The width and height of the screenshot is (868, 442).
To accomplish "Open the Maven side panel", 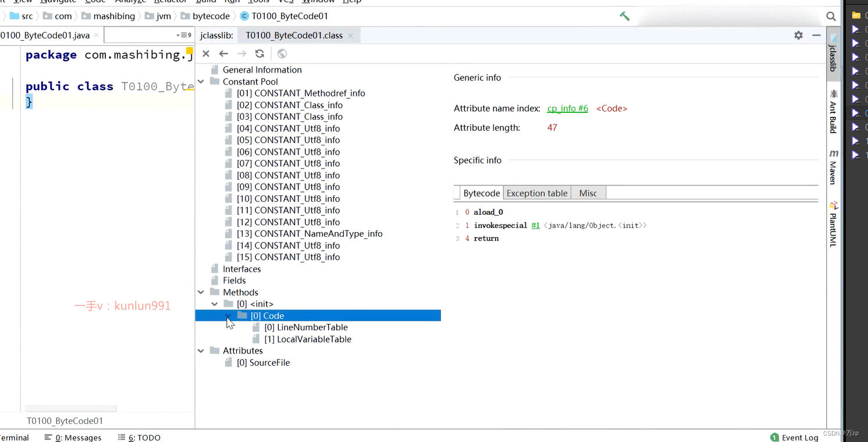I will 833,167.
